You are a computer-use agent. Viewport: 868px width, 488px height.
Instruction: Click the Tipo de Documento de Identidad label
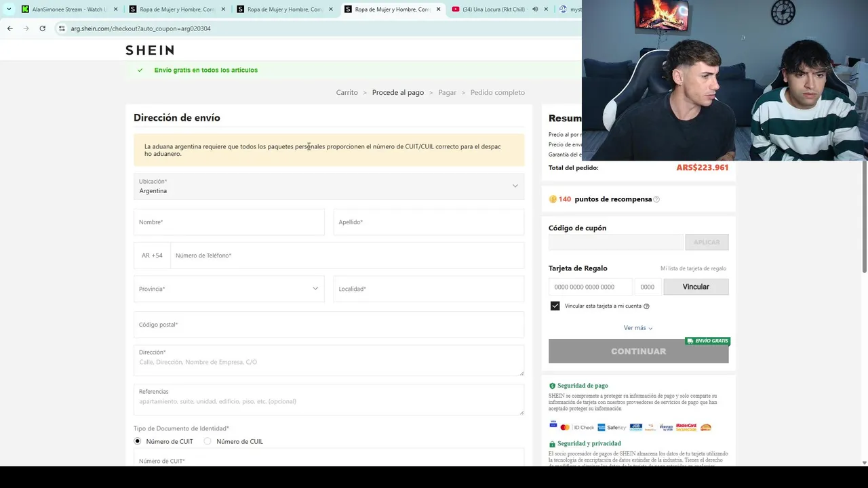click(x=181, y=428)
